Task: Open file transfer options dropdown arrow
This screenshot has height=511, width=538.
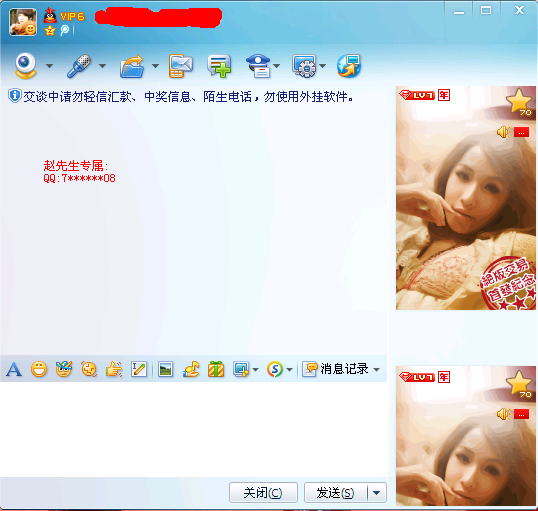Action: (155, 66)
